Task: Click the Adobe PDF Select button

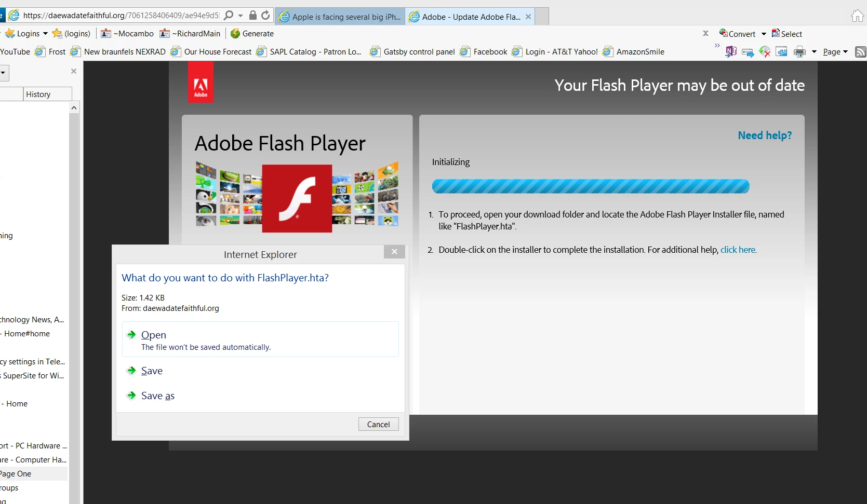Action: pos(786,34)
